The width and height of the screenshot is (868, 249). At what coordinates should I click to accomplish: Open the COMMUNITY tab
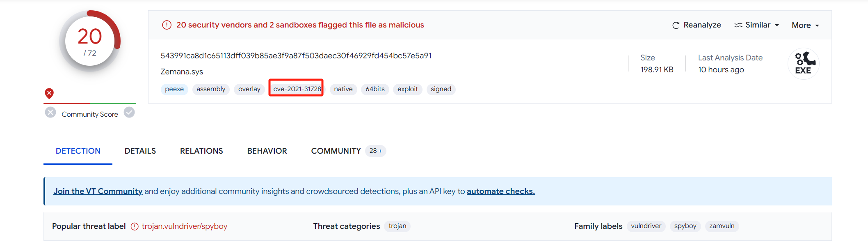pyautogui.click(x=336, y=151)
